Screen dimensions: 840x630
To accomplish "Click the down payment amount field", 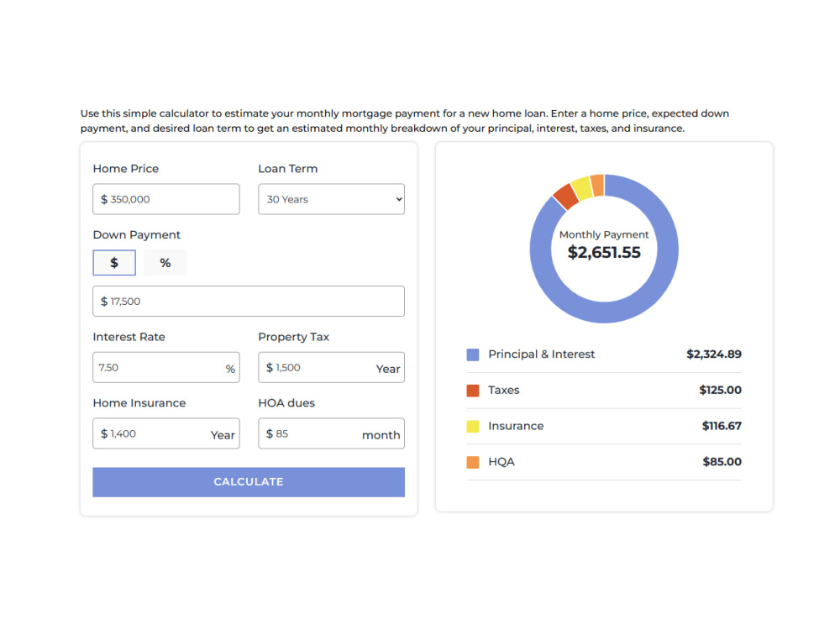I will 249,301.
